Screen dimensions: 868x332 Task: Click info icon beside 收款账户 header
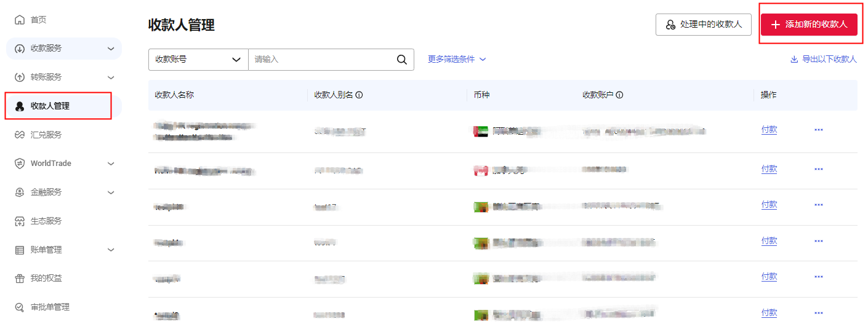pos(619,95)
